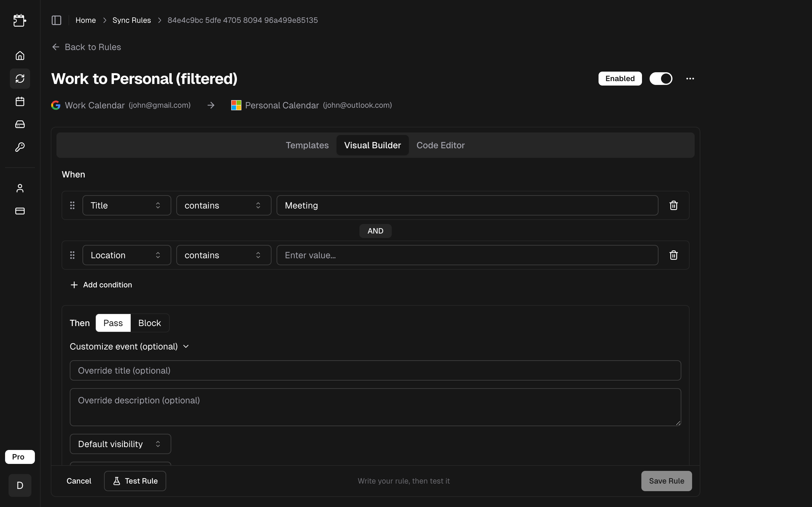Open the Default visibility dropdown
812x507 pixels.
120,444
